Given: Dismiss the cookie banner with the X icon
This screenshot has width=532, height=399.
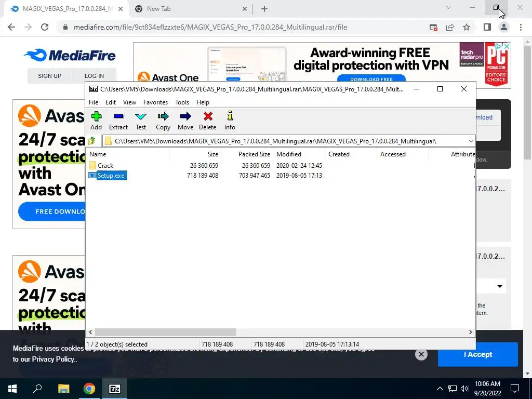Looking at the screenshot, I should (421, 354).
